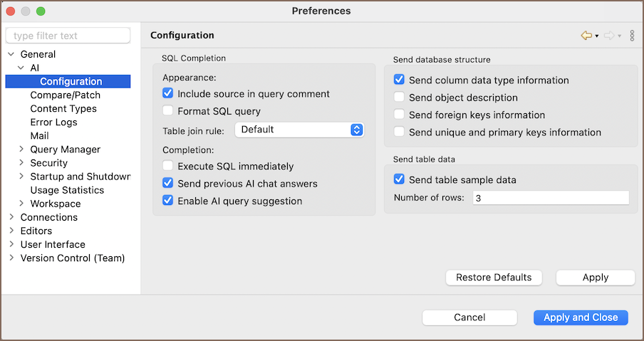Open the Table join rule dropdown

(x=299, y=130)
